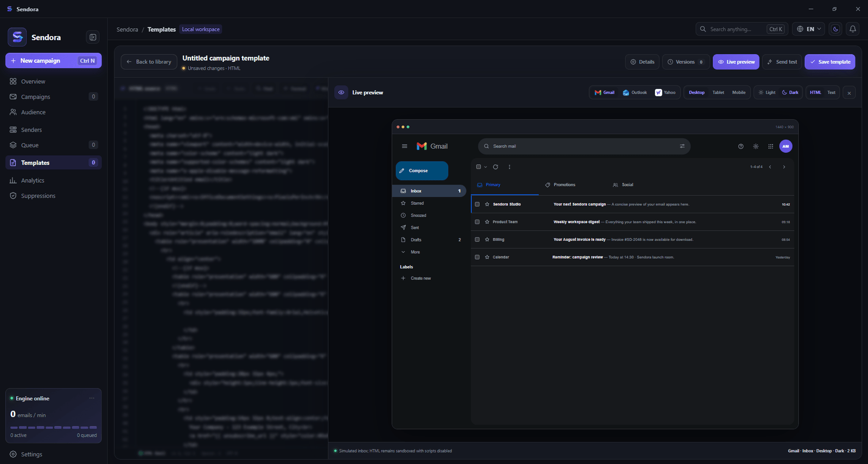Click Compose in Gmail preview

(x=422, y=171)
